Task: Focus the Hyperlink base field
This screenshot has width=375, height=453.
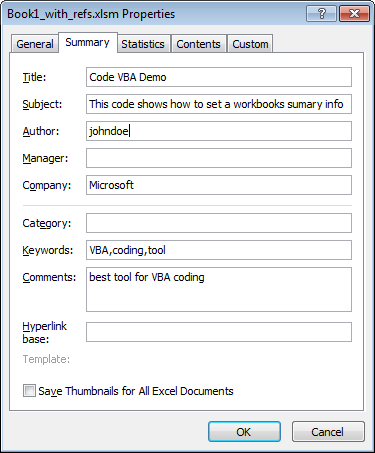Action: click(219, 332)
